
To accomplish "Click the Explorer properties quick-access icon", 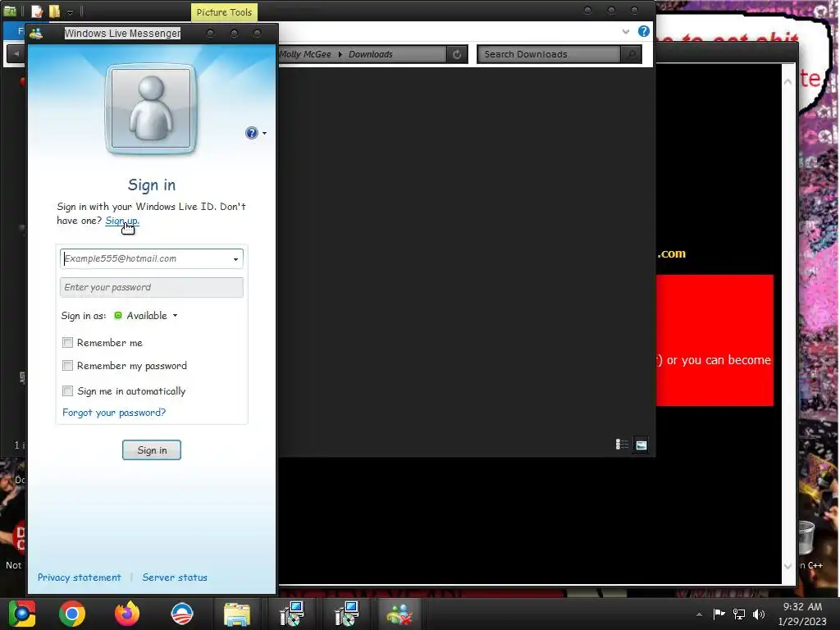I will tap(37, 11).
